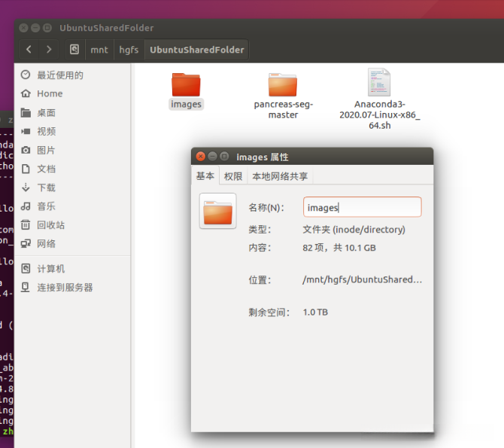Switch to the 基本 tab
Image resolution: width=504 pixels, height=448 pixels.
(x=205, y=175)
